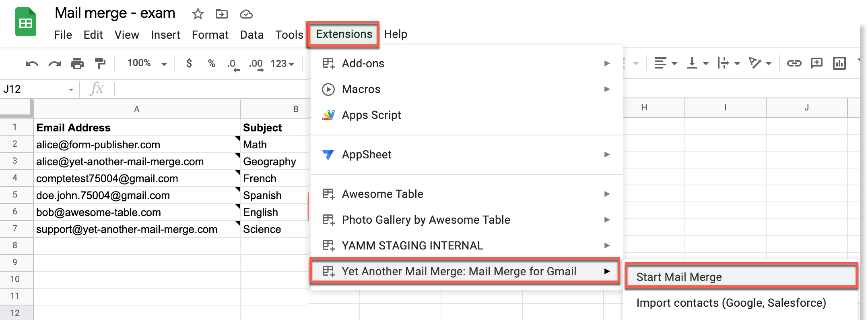Screen dimensions: 868x320
Task: Format as percent icon
Action: pyautogui.click(x=212, y=63)
